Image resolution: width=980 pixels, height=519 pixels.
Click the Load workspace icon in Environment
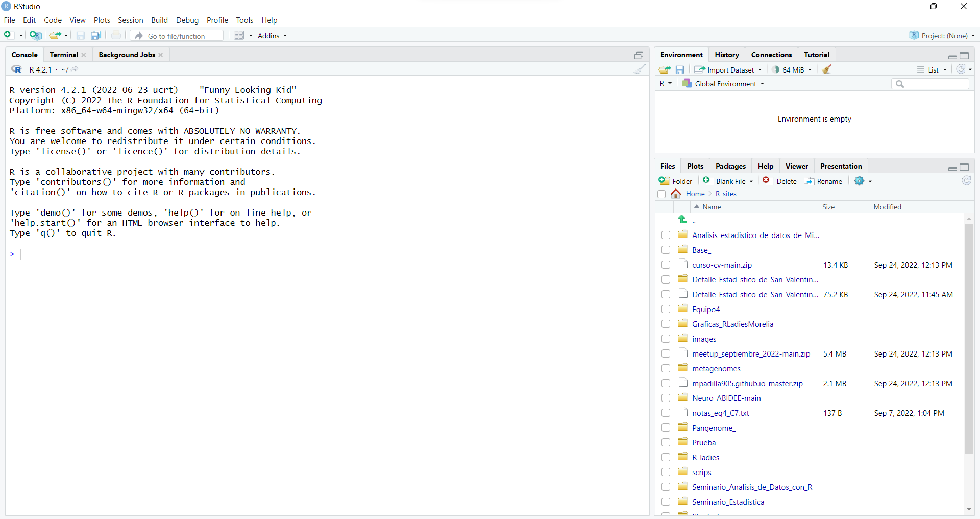pos(664,69)
